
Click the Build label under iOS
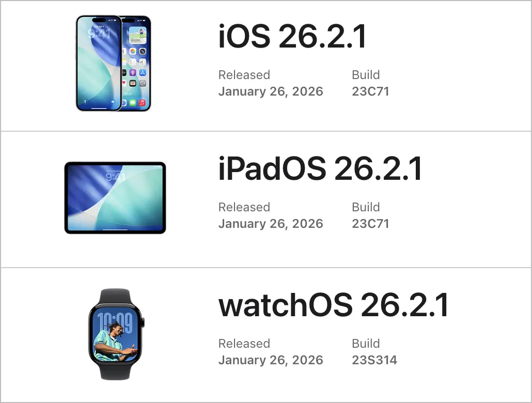pos(366,75)
